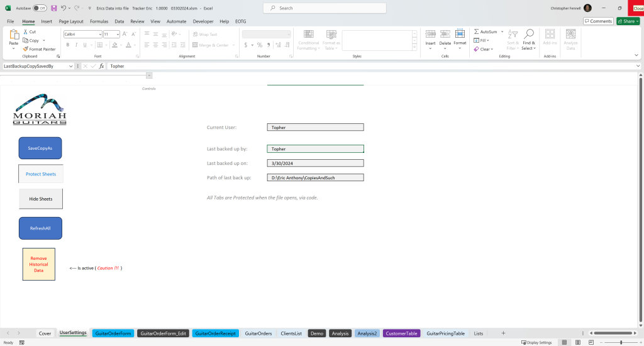
Task: Click the zoom slider in status bar
Action: pos(621,342)
